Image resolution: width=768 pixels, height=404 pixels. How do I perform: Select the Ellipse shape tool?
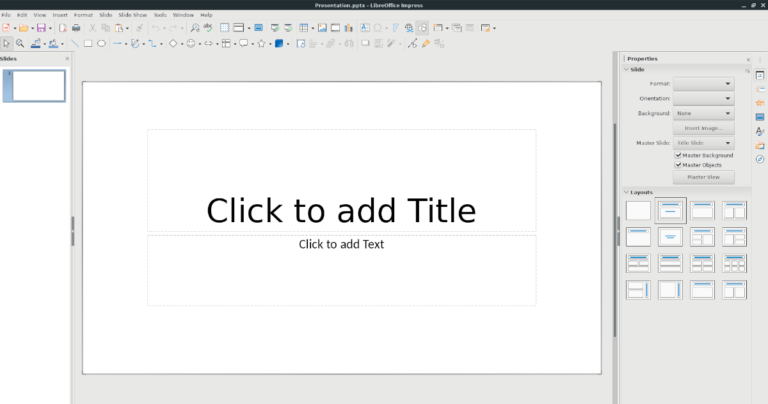pos(101,44)
